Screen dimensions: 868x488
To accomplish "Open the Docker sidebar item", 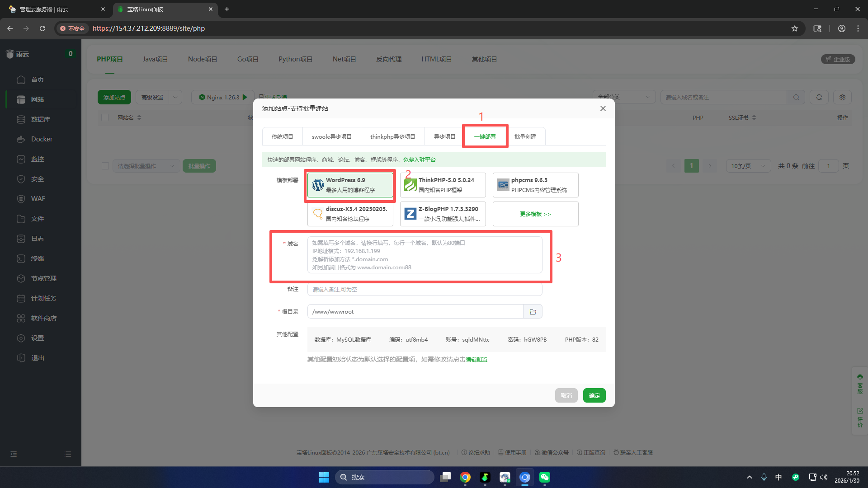I will [42, 139].
